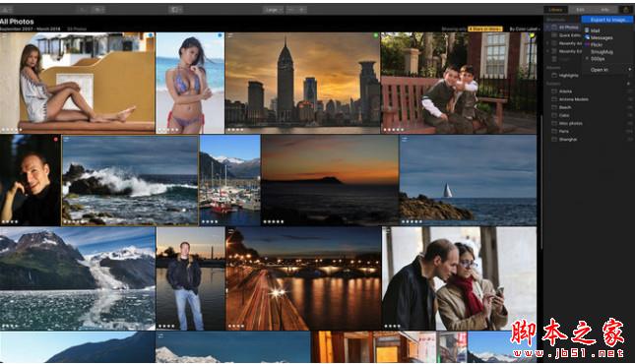
Task: Select the glacier mountain photo
Action: (x=78, y=278)
